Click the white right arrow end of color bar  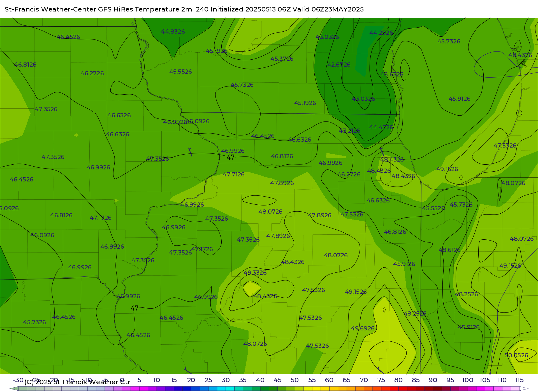tap(524, 389)
